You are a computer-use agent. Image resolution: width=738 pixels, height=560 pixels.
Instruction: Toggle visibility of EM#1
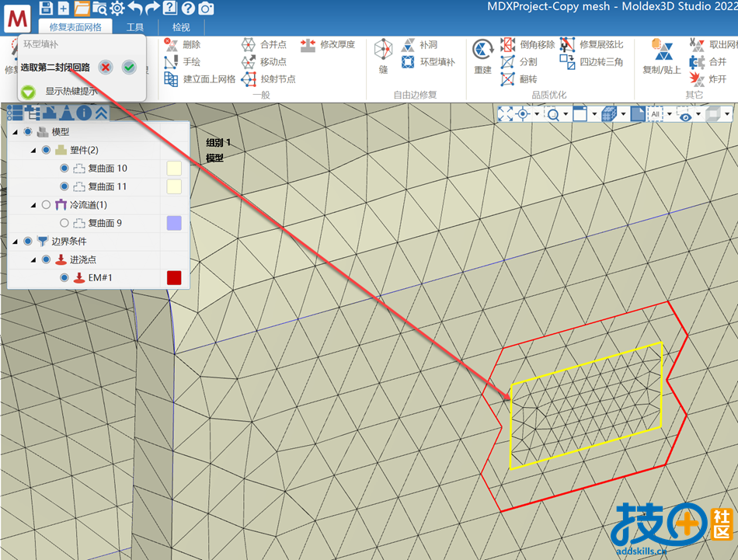click(x=64, y=277)
